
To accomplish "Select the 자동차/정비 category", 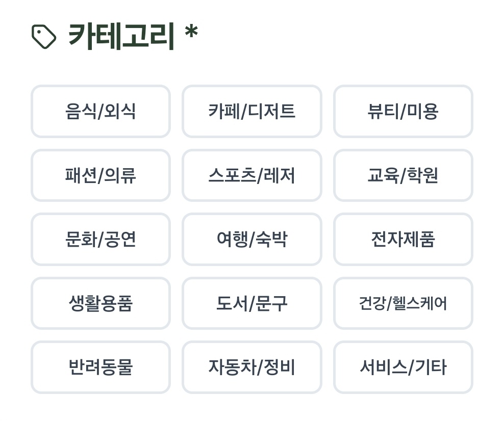I will (252, 367).
